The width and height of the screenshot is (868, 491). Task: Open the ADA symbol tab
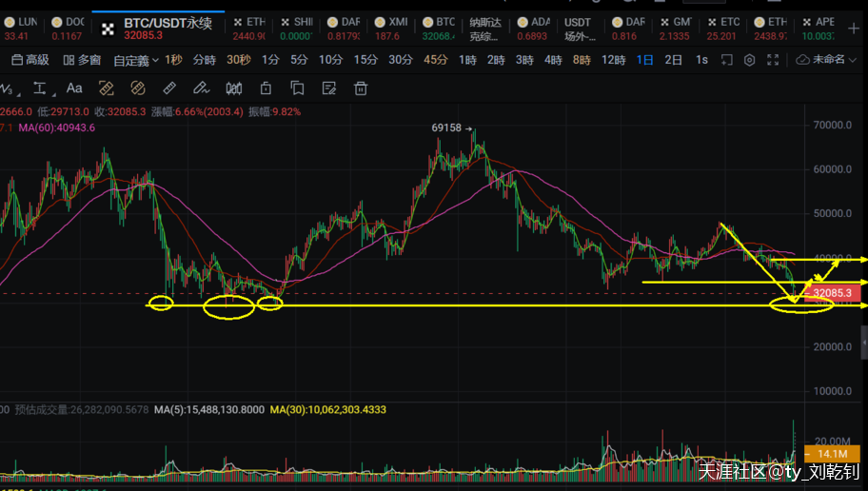click(x=534, y=29)
